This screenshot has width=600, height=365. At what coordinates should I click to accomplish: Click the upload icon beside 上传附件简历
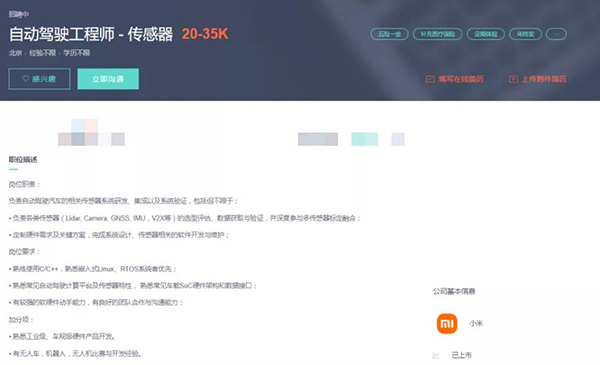click(x=513, y=79)
